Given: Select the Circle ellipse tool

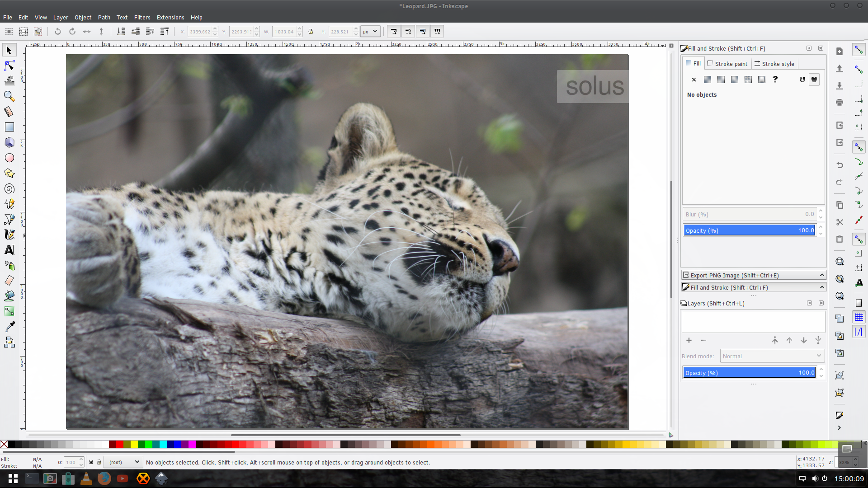Looking at the screenshot, I should coord(9,158).
